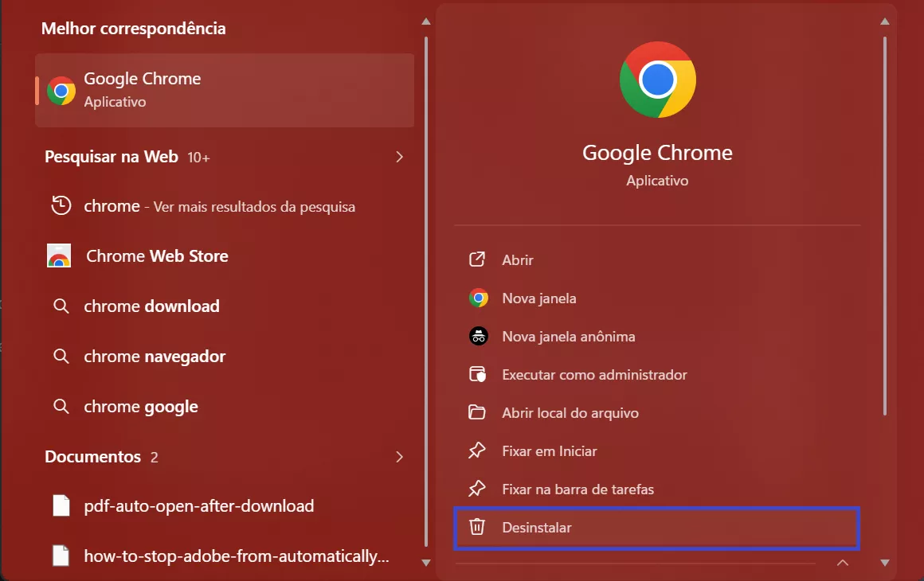Select Fixar na barra de tarefas
The height and width of the screenshot is (581, 924).
point(577,489)
